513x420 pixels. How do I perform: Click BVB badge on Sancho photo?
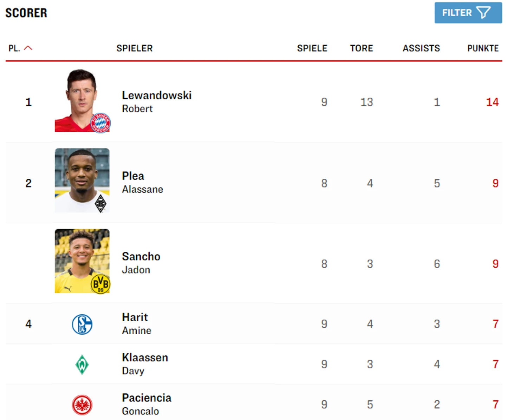coord(100,284)
